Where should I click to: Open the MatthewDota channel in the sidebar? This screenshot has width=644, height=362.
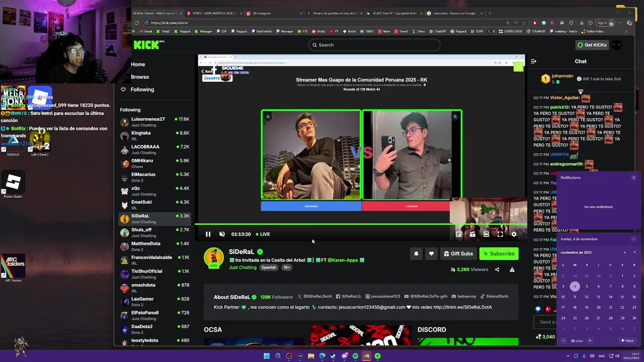[x=155, y=246]
